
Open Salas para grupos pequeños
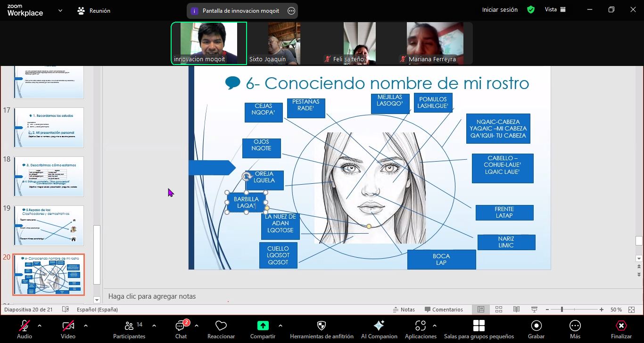pyautogui.click(x=479, y=326)
